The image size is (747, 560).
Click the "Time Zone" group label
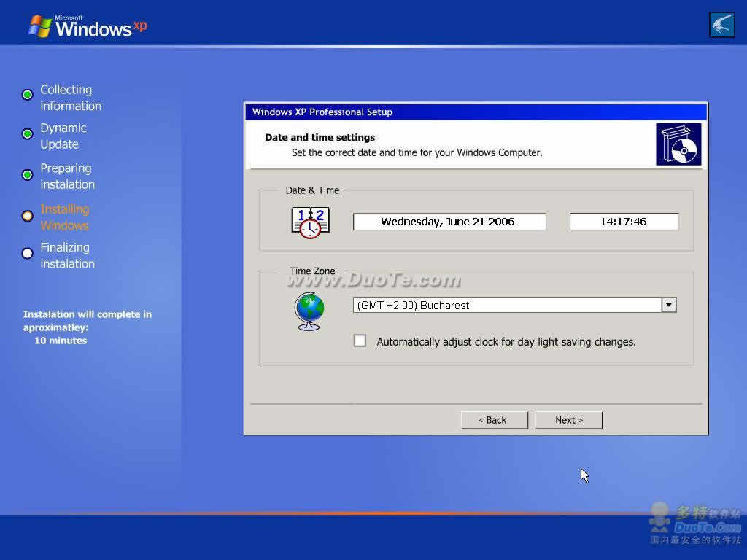(312, 271)
